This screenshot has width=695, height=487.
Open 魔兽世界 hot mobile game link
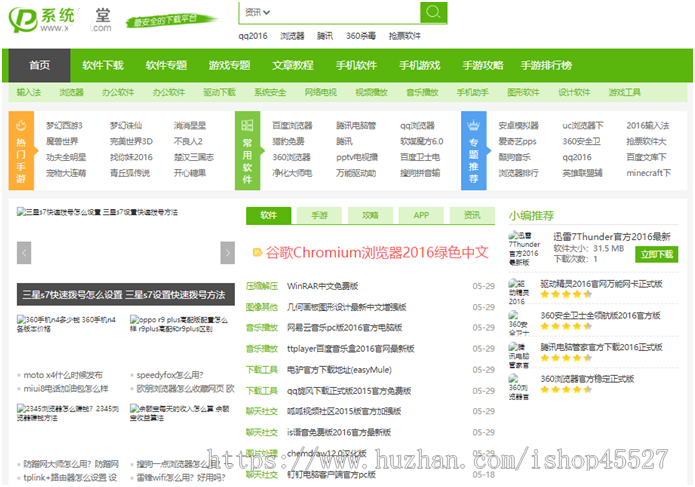[x=62, y=141]
